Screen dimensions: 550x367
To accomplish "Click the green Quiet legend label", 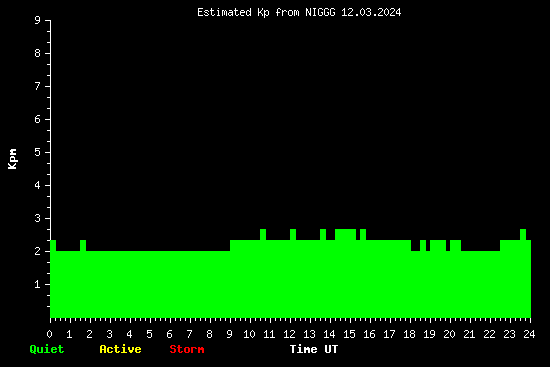I will pos(47,349).
